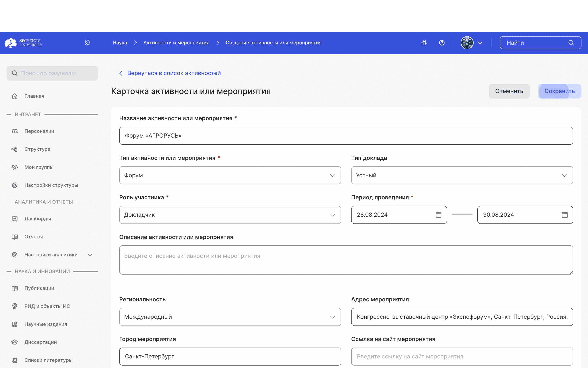Open Списки литературы section label
Viewport: 588px width, 368px height.
[49, 360]
